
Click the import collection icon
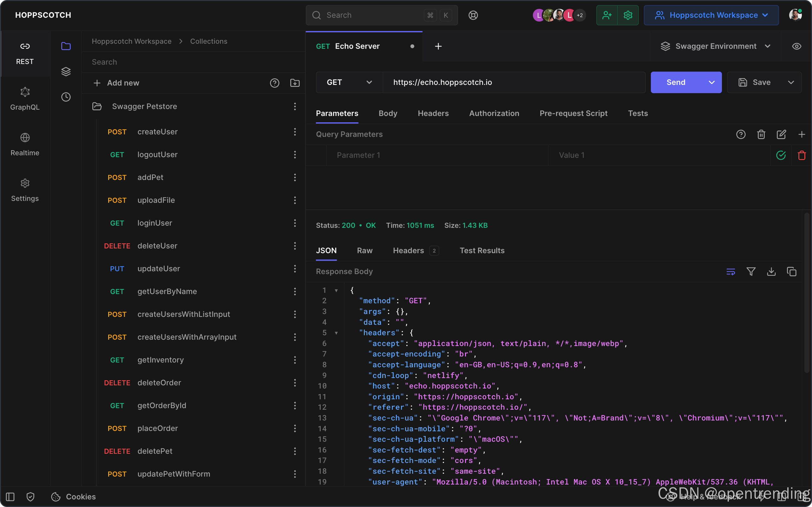tap(295, 83)
